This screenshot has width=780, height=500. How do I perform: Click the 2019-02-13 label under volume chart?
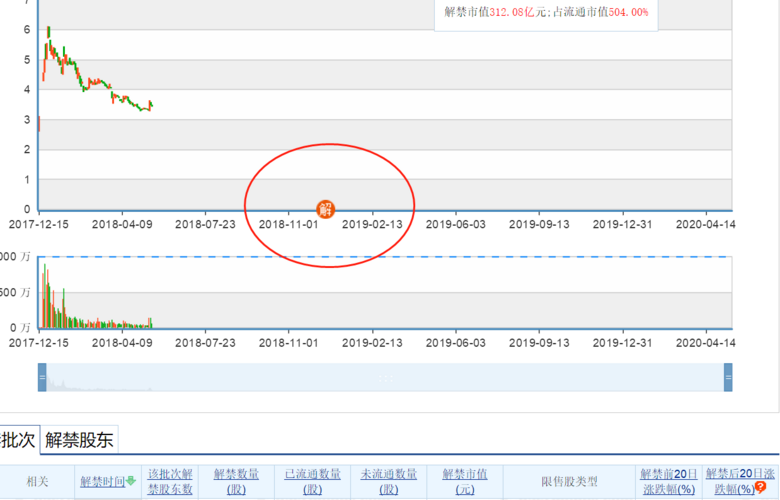pos(372,343)
